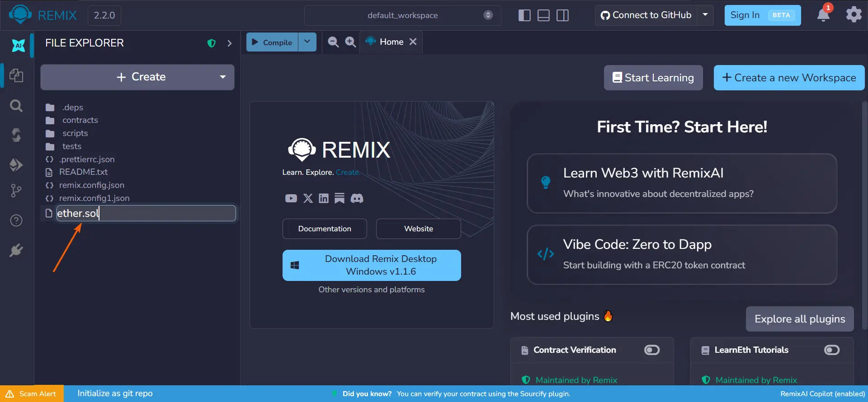
Task: Click the Documentation button
Action: (325, 229)
